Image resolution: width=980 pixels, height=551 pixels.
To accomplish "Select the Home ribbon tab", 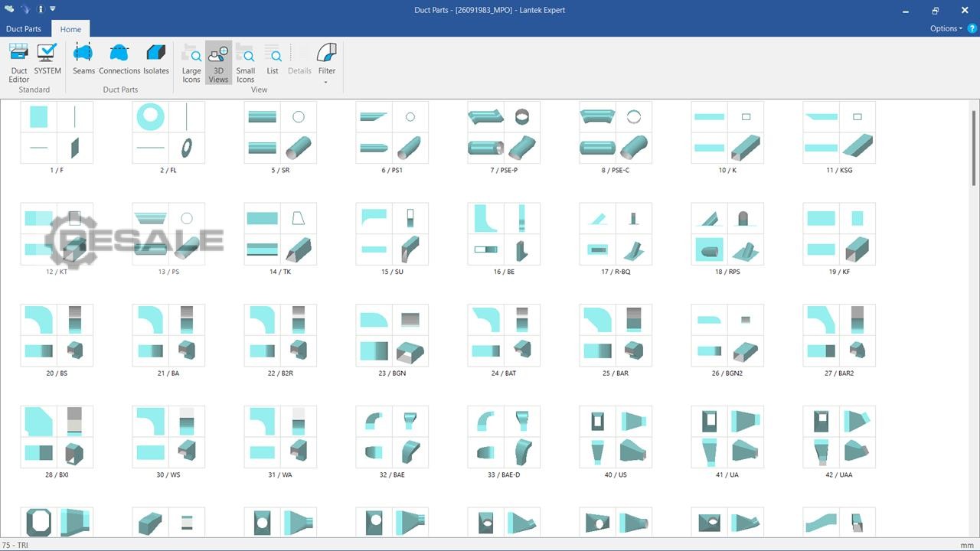I will tap(70, 29).
